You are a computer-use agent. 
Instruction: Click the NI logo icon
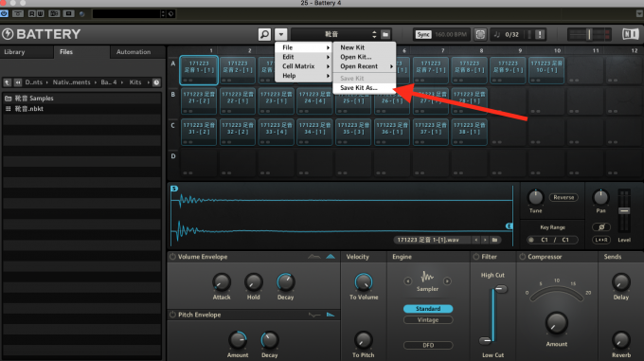point(631,34)
